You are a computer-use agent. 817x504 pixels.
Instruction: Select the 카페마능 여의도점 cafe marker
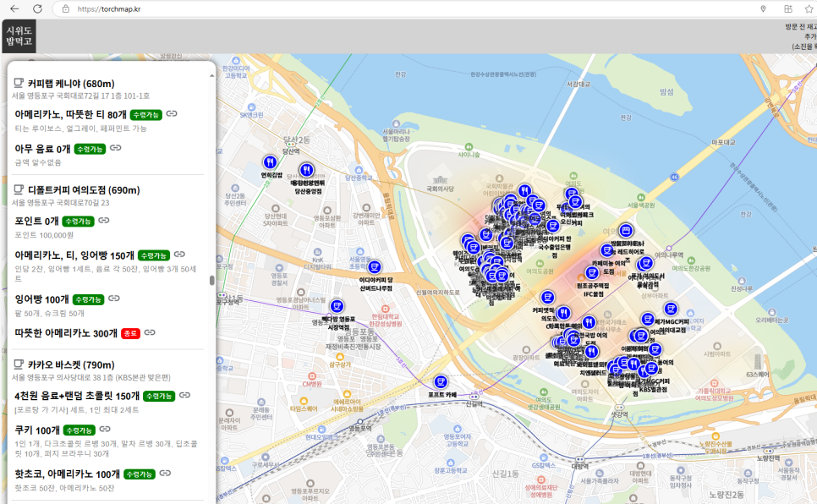(x=607, y=250)
